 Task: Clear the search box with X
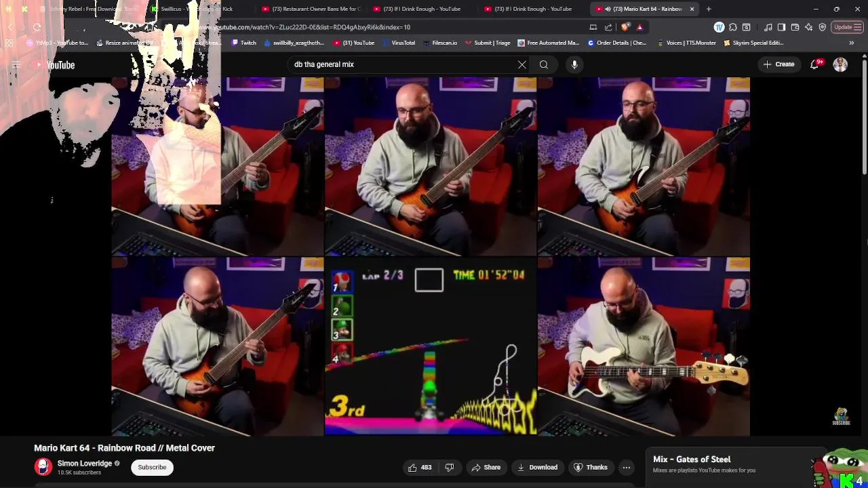(x=522, y=64)
